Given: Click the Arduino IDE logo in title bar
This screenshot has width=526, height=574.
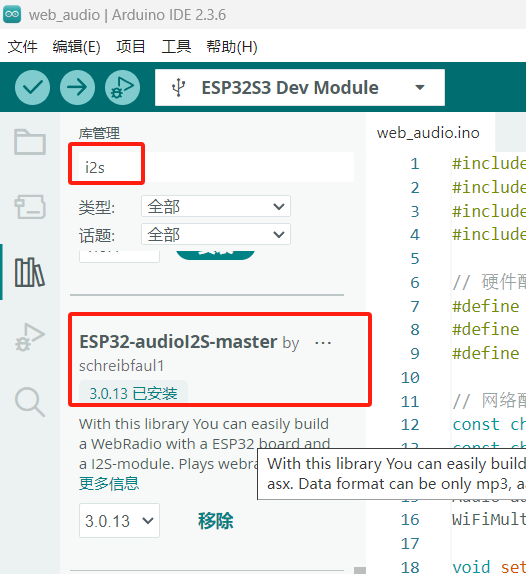Looking at the screenshot, I should click(12, 14).
